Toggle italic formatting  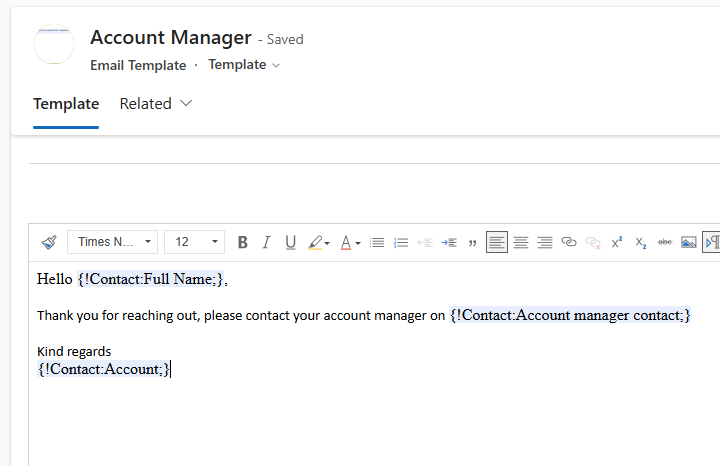266,242
